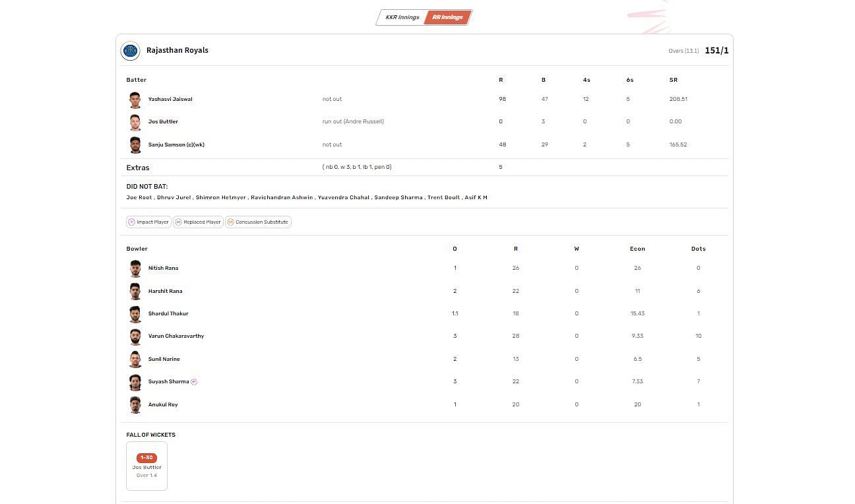Click the DID NOT BAT heading
The width and height of the screenshot is (855, 504).
click(x=147, y=187)
